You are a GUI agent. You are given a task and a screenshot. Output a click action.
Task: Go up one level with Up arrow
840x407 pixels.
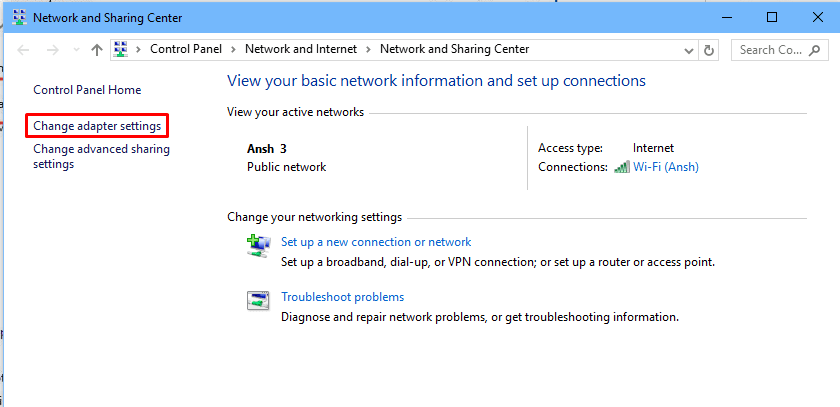[x=96, y=50]
